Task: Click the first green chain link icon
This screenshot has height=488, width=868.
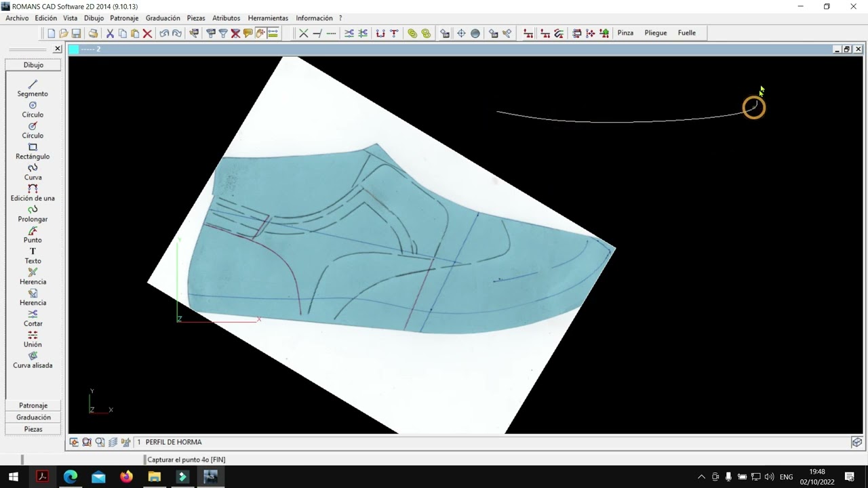Action: click(x=412, y=33)
